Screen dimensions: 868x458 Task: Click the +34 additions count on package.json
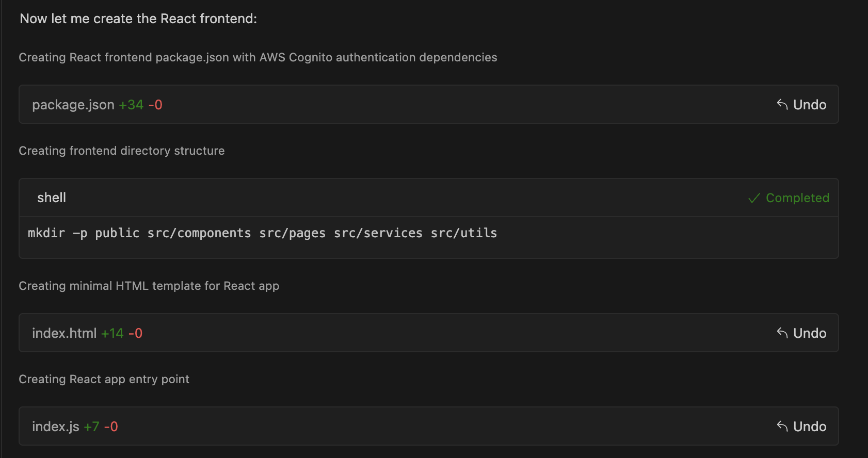[x=131, y=105]
